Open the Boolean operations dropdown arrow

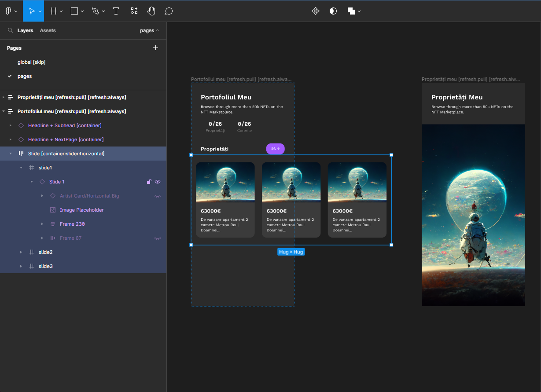[x=359, y=11]
